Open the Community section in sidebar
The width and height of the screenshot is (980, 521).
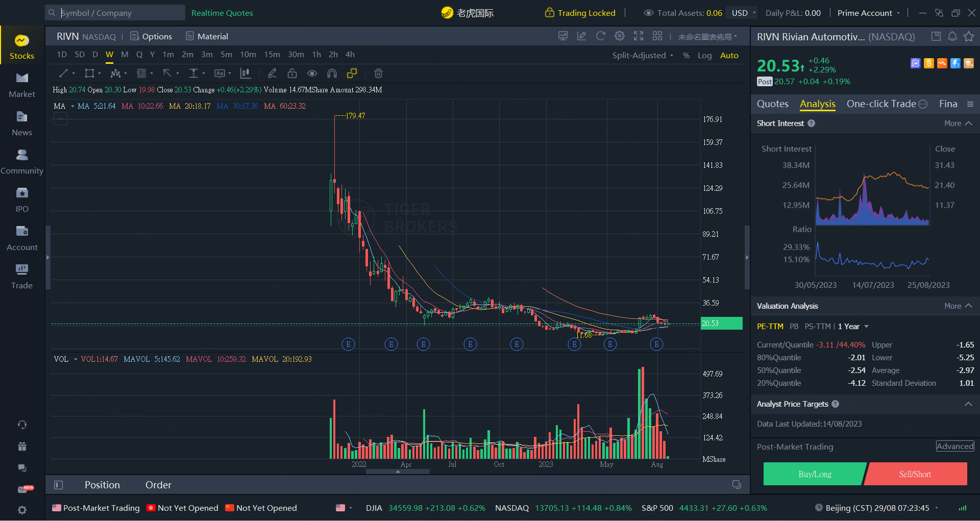[x=22, y=162]
